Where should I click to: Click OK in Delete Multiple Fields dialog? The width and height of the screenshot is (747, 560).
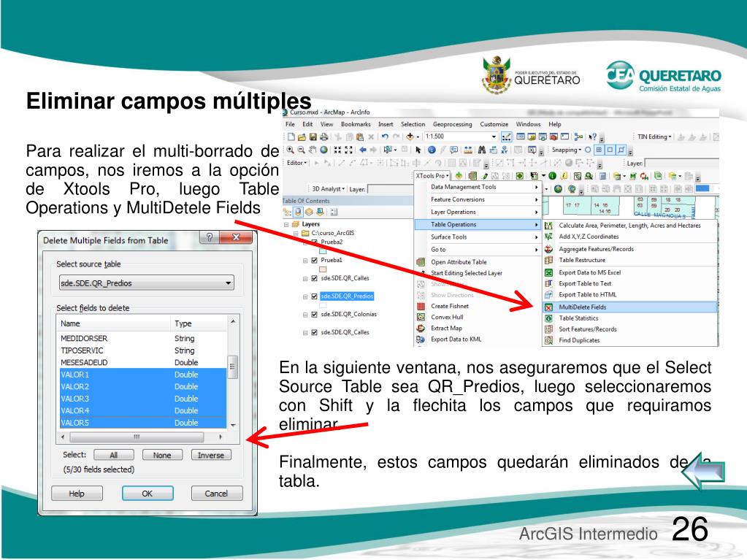[148, 494]
